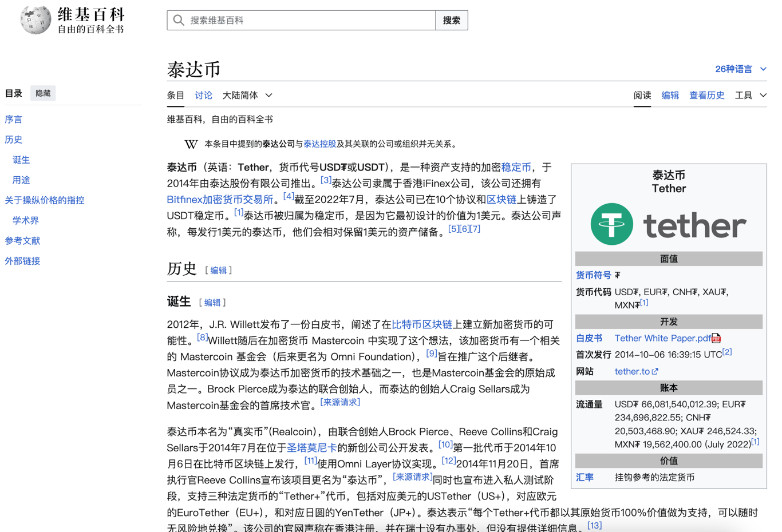Open the 比特币区块链 link

[422, 325]
